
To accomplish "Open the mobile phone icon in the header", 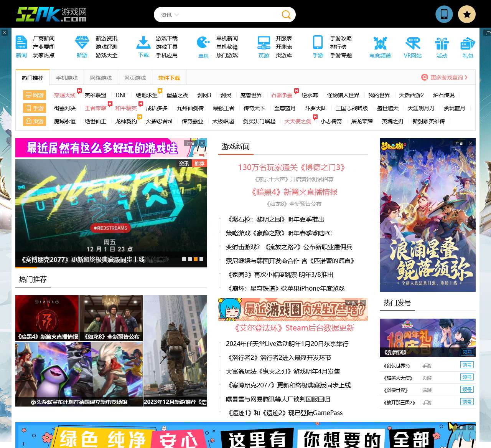I will 444,14.
